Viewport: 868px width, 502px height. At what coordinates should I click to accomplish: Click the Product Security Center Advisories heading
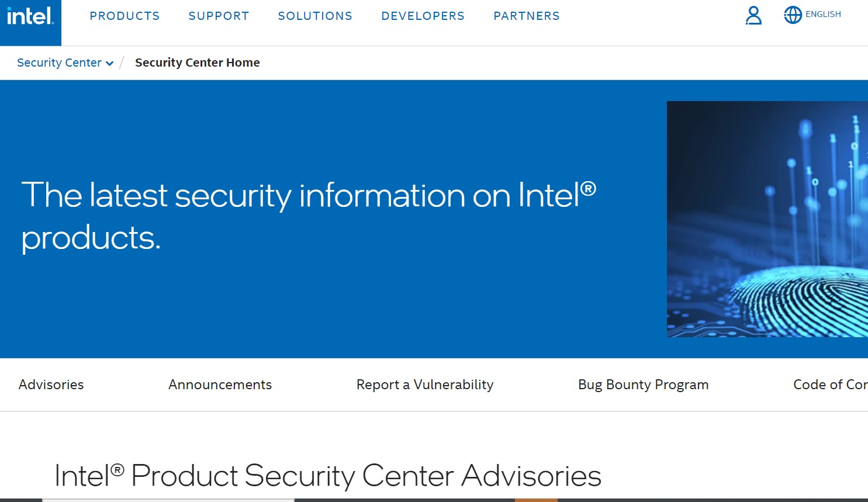pyautogui.click(x=327, y=475)
